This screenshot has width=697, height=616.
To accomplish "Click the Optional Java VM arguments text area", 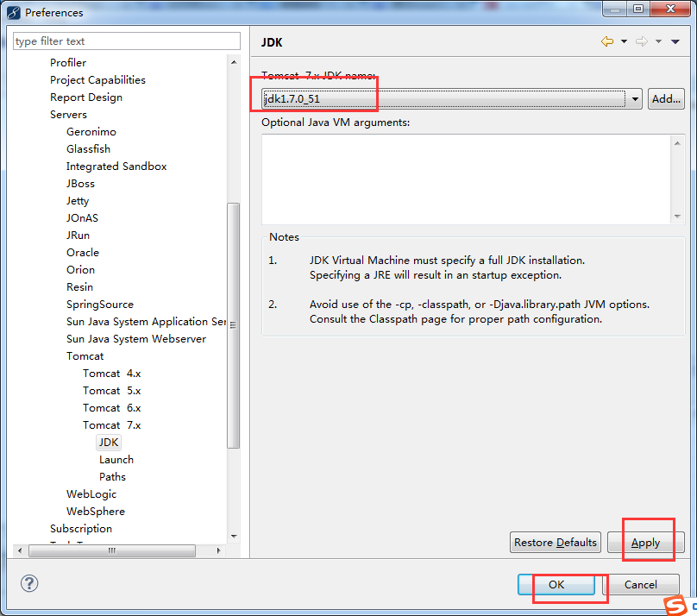I will click(467, 179).
